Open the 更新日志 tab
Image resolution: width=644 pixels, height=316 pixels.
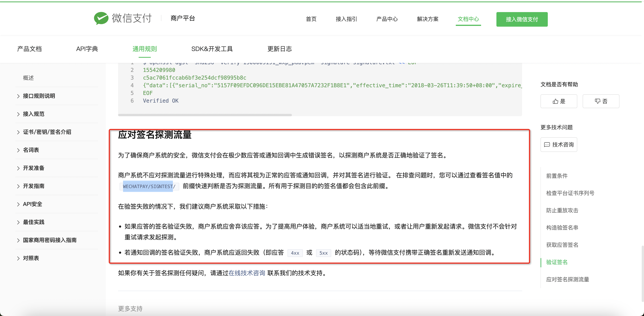279,49
